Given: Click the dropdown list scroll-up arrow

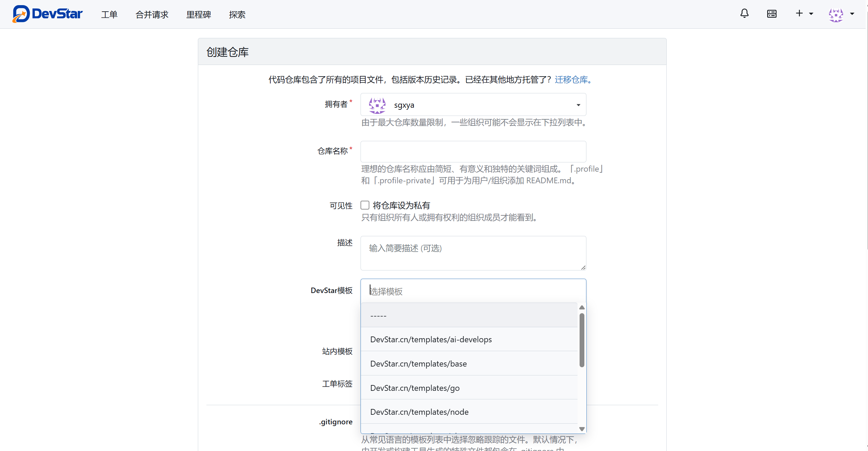Looking at the screenshot, I should [x=582, y=307].
